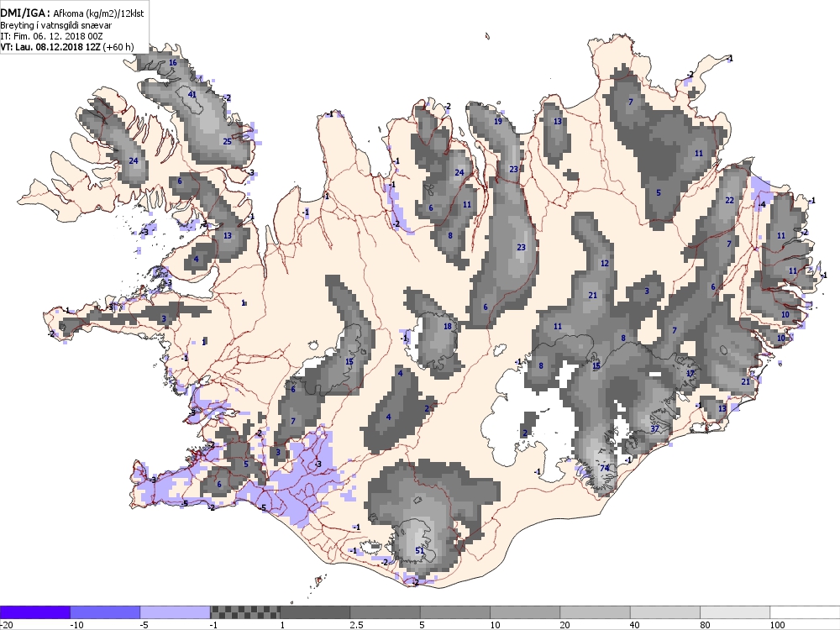Screen dimensions: 840x630
Task: Click the map value '12' in the northeast interior
Action: (605, 263)
